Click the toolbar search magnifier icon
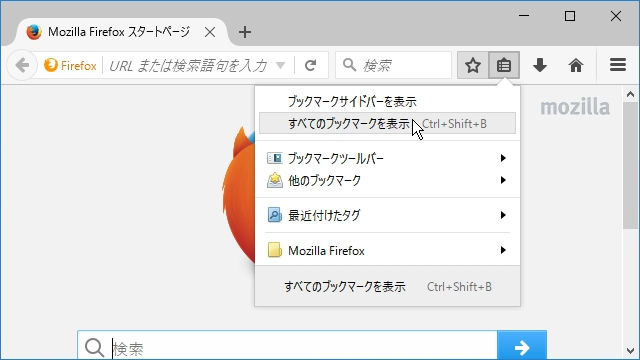640x360 pixels. coord(349,65)
